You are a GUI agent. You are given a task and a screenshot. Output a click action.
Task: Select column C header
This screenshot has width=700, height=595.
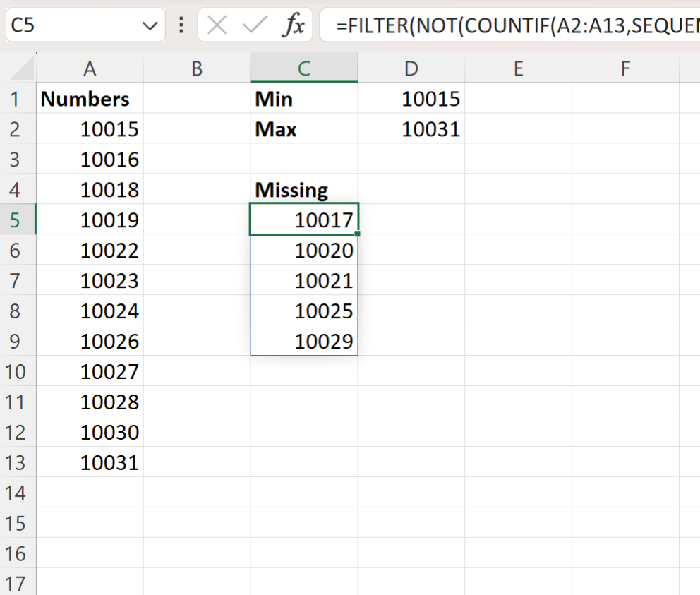click(303, 68)
